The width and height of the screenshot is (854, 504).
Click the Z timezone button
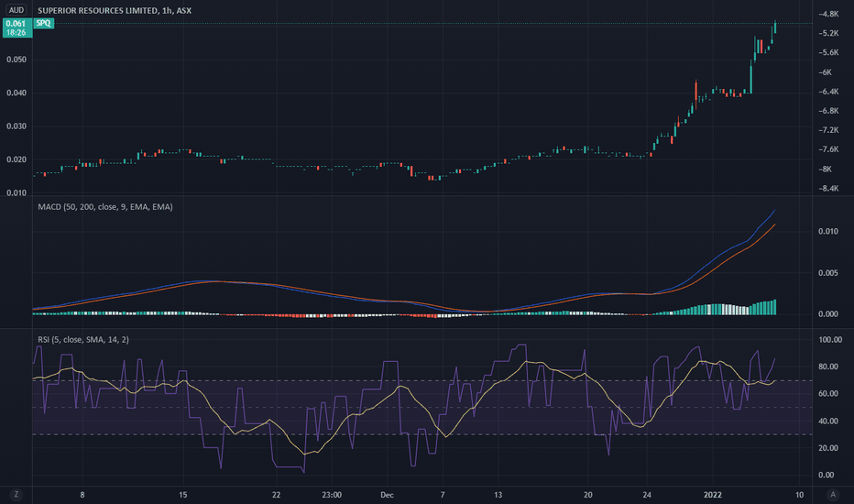16,495
